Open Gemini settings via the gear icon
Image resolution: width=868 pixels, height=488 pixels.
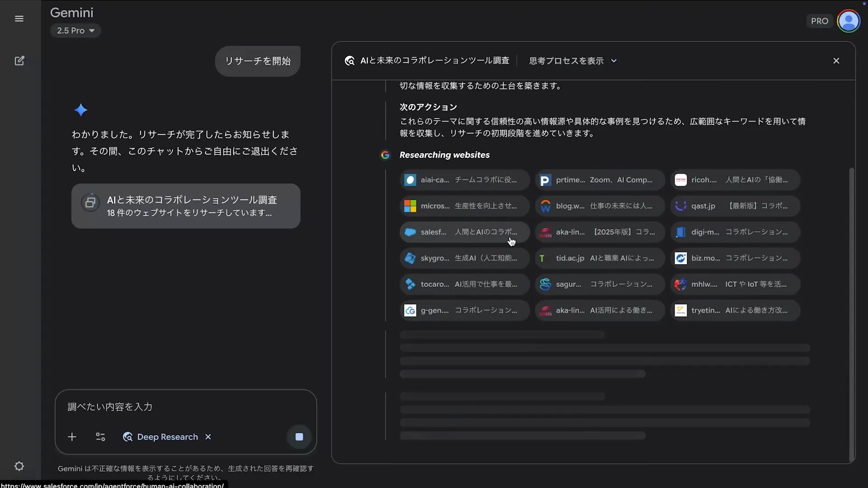(19, 466)
